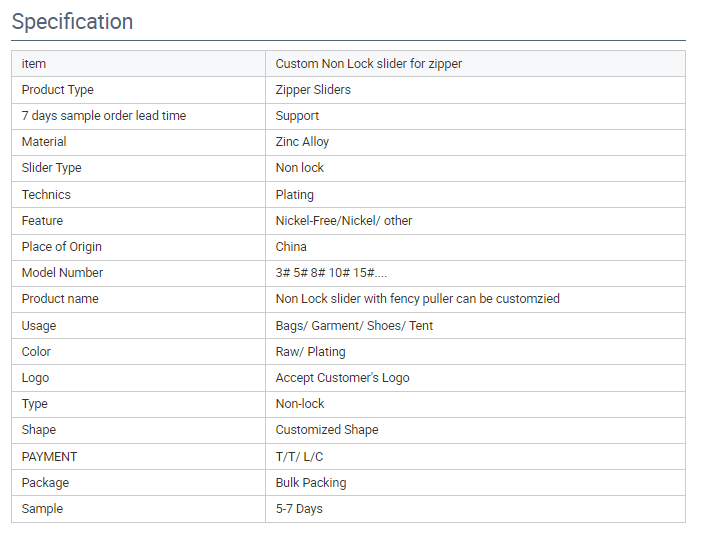Click the Slider Type label
The width and height of the screenshot is (705, 541).
[x=51, y=168]
